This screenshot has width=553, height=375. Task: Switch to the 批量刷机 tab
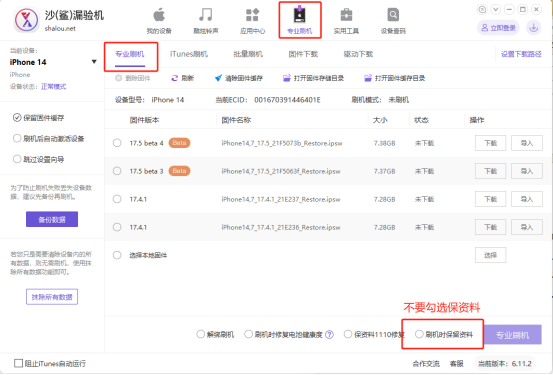tap(248, 54)
